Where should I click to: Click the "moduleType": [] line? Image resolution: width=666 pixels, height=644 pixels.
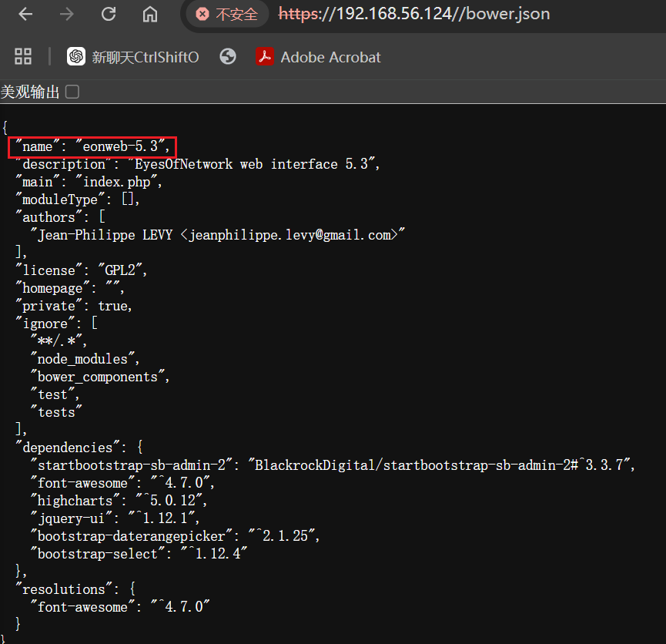click(78, 200)
